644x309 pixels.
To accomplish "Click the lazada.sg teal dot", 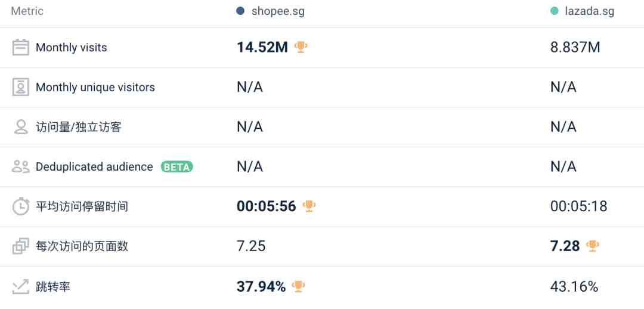I will pyautogui.click(x=555, y=11).
